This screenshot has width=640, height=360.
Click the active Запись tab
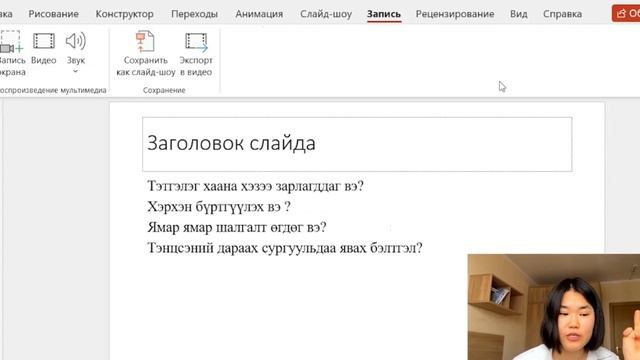384,14
